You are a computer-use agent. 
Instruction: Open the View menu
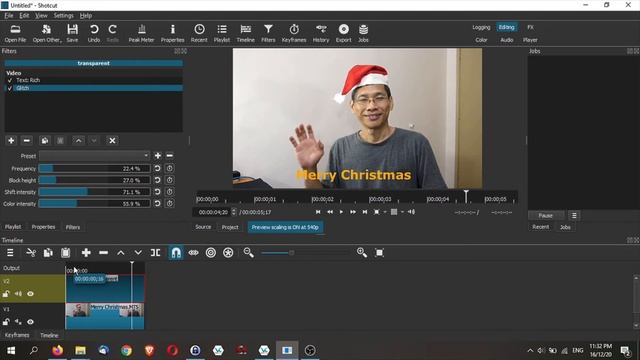pyautogui.click(x=41, y=16)
